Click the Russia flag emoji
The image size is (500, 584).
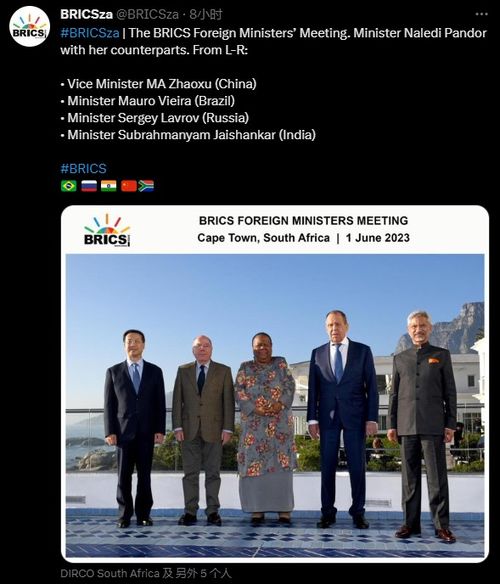(89, 186)
